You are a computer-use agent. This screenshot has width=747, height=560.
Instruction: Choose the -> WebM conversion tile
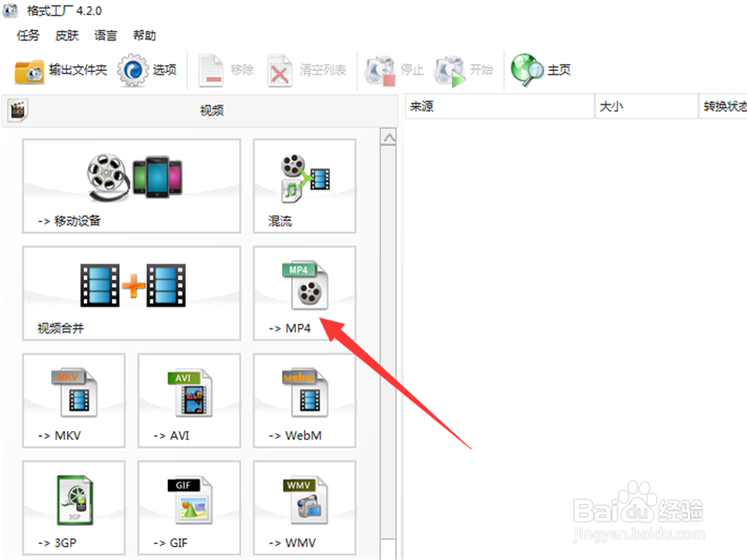[x=304, y=400]
